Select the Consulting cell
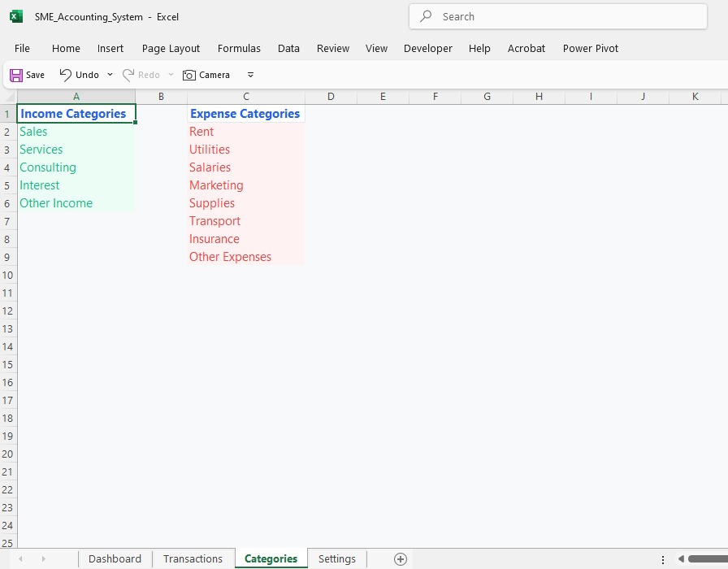728x569 pixels. [76, 167]
